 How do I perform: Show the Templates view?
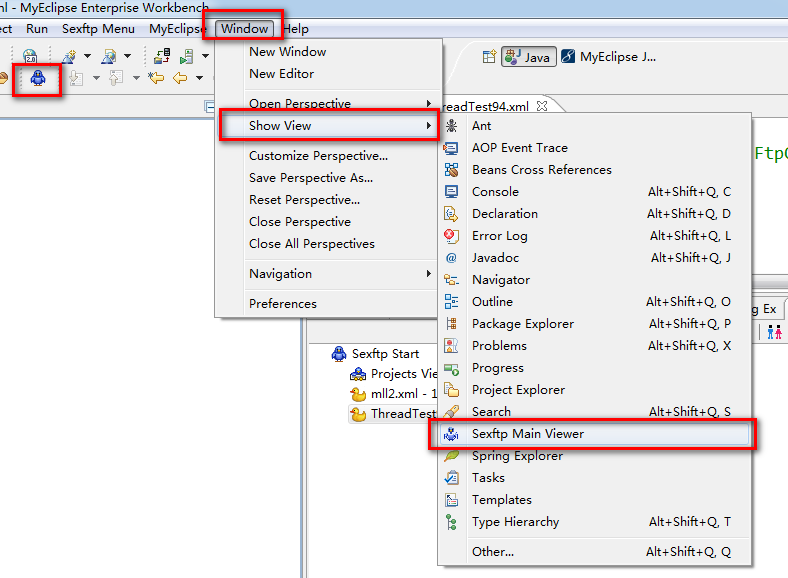click(595, 500)
